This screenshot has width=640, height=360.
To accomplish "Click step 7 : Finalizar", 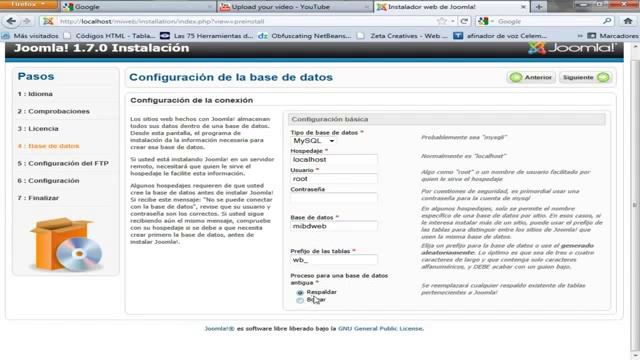I will point(38,198).
